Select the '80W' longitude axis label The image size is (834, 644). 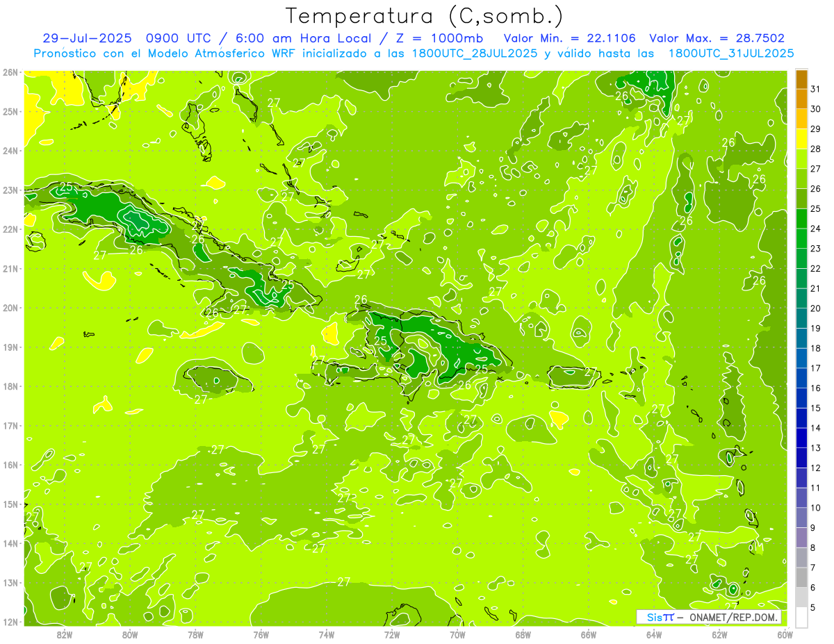(130, 634)
